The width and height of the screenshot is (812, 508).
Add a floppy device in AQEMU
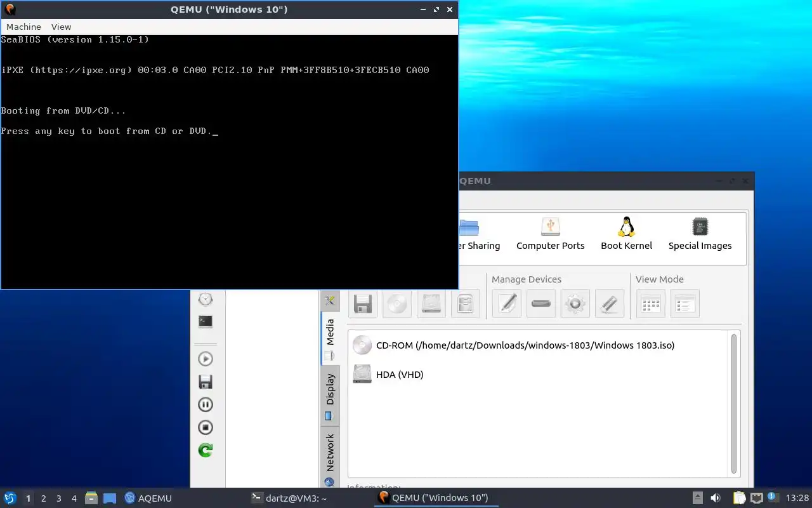362,304
